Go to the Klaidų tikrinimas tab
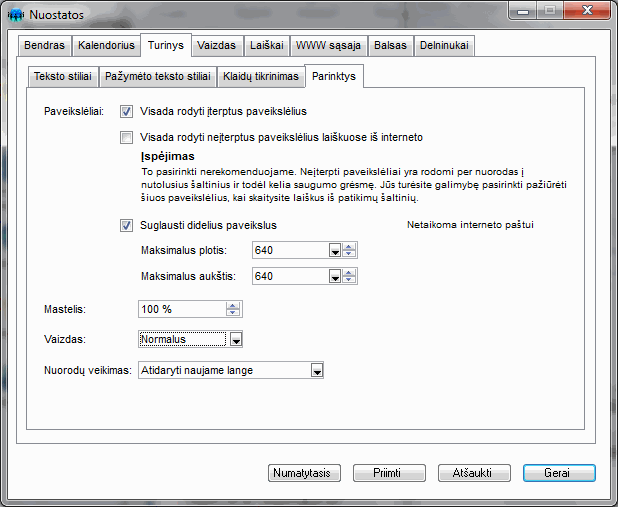618x507 pixels. coord(262,76)
